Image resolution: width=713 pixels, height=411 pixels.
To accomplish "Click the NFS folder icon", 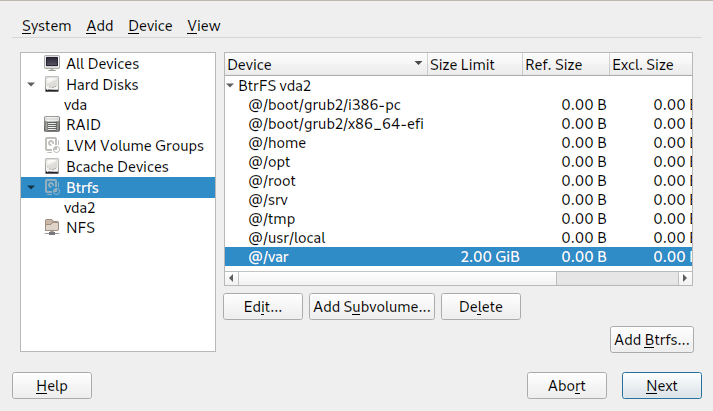I will click(x=52, y=228).
